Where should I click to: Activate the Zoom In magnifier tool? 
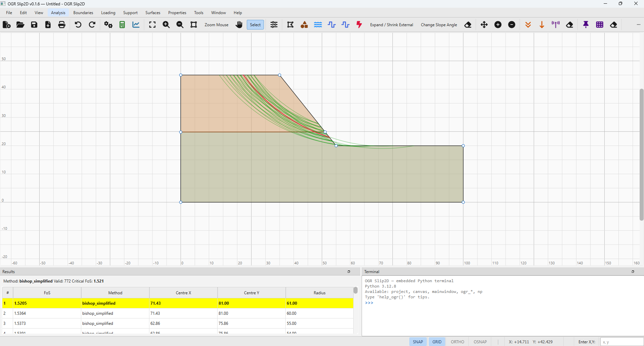click(x=166, y=25)
